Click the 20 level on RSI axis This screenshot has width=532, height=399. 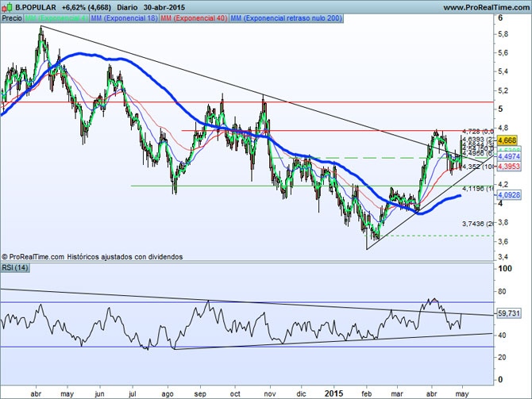502,357
